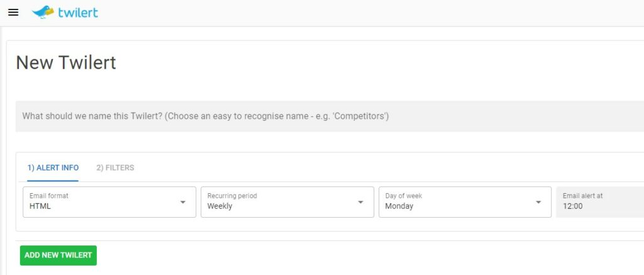Click the Day of week dropdown arrow
This screenshot has height=275, width=644.
coord(539,202)
